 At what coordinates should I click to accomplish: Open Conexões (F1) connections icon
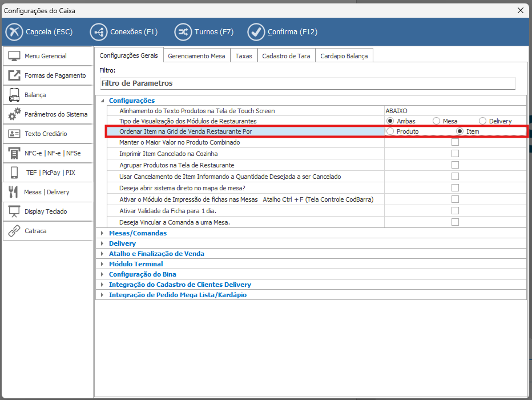click(98, 32)
